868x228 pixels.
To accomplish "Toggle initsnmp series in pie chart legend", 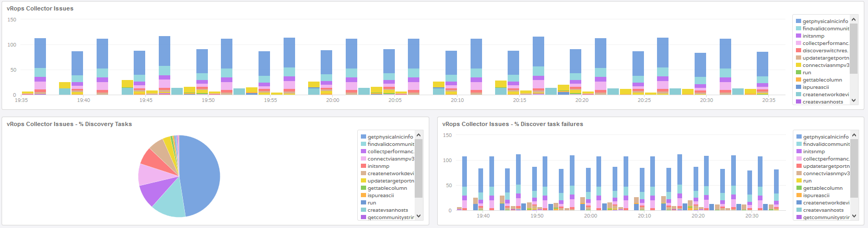I will click(378, 166).
